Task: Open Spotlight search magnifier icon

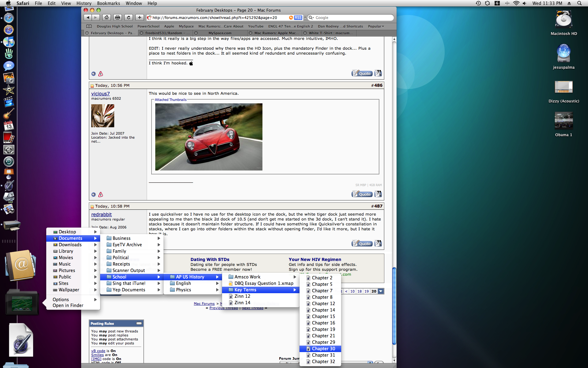Action: [579, 3]
